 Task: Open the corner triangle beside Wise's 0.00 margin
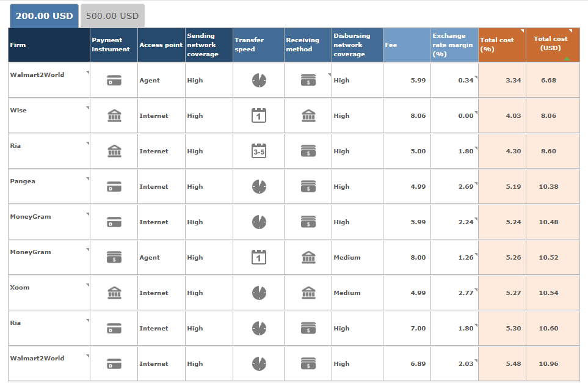[476, 113]
